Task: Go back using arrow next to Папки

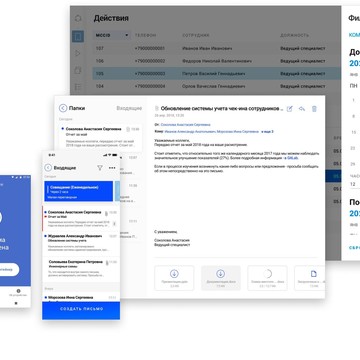Action: click(63, 108)
